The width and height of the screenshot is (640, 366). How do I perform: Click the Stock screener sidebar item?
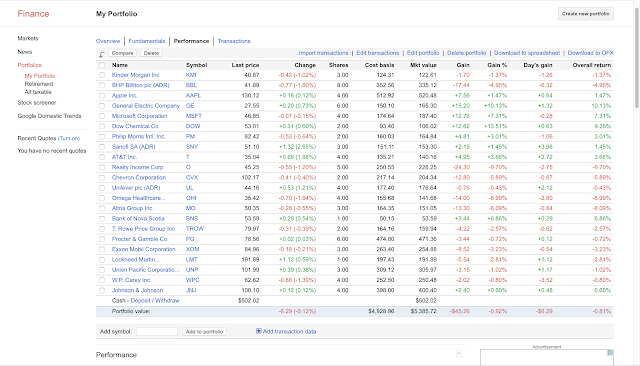pos(37,103)
